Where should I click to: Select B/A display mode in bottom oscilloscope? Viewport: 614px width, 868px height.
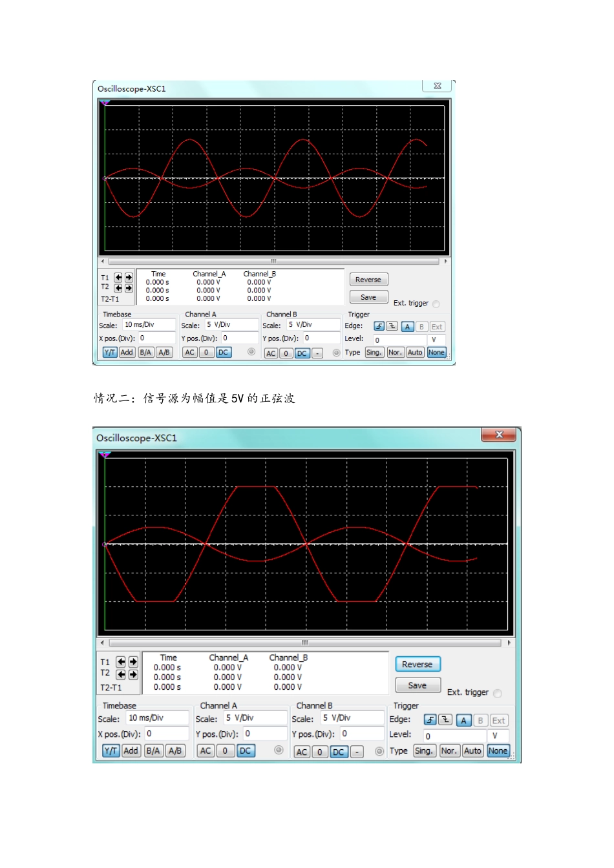[153, 751]
